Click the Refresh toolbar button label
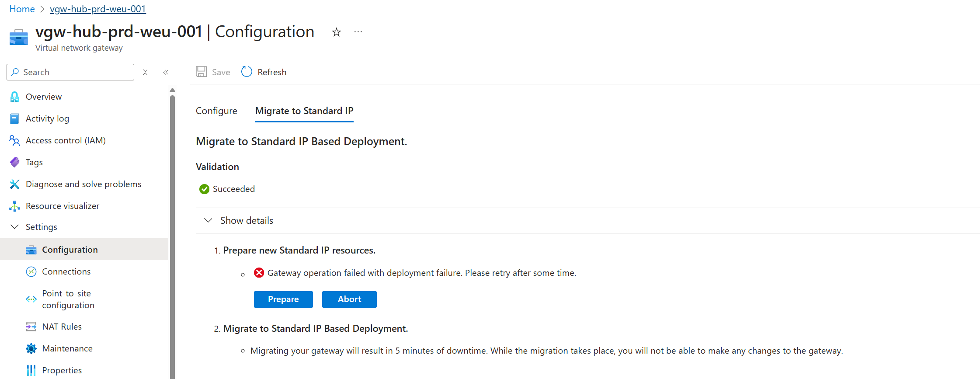This screenshot has width=980, height=379. coord(272,72)
